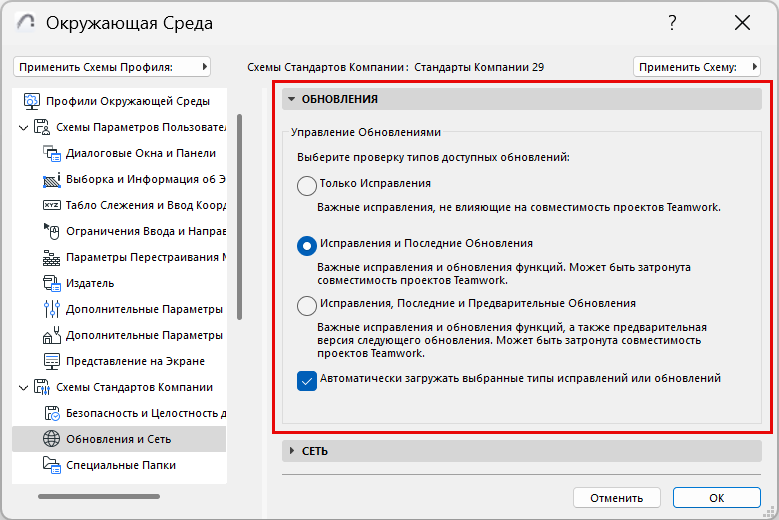Collapse the ОБНОВЛЕНИЯ section
This screenshot has height=520, width=779.
click(292, 99)
